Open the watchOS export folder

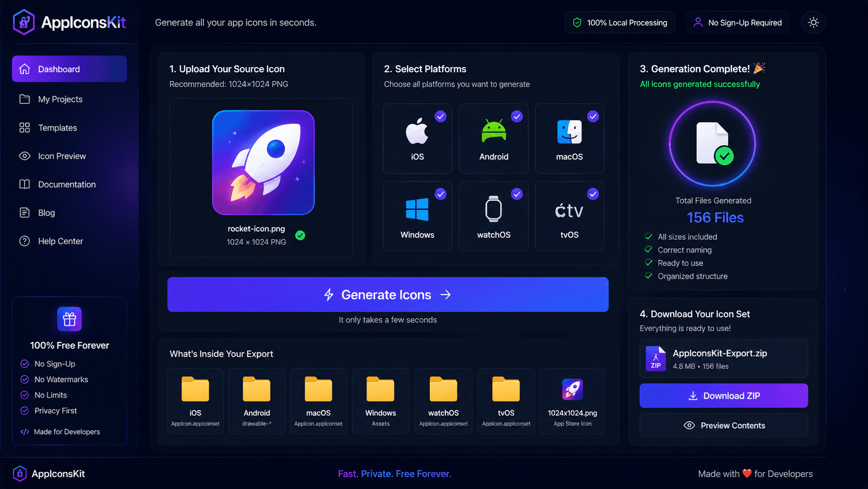tap(443, 401)
